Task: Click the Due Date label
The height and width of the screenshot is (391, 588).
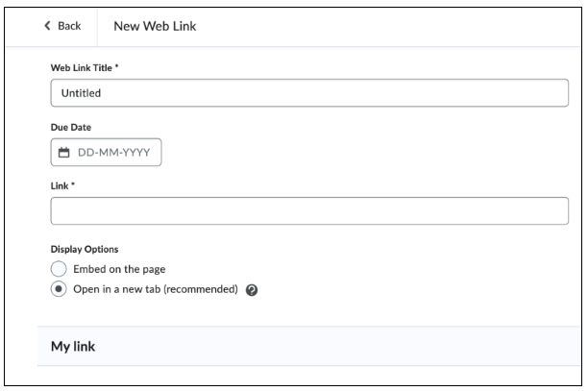Action: tap(71, 128)
